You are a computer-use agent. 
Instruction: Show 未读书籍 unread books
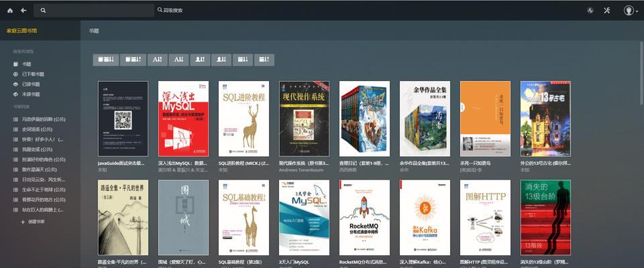pos(26,94)
